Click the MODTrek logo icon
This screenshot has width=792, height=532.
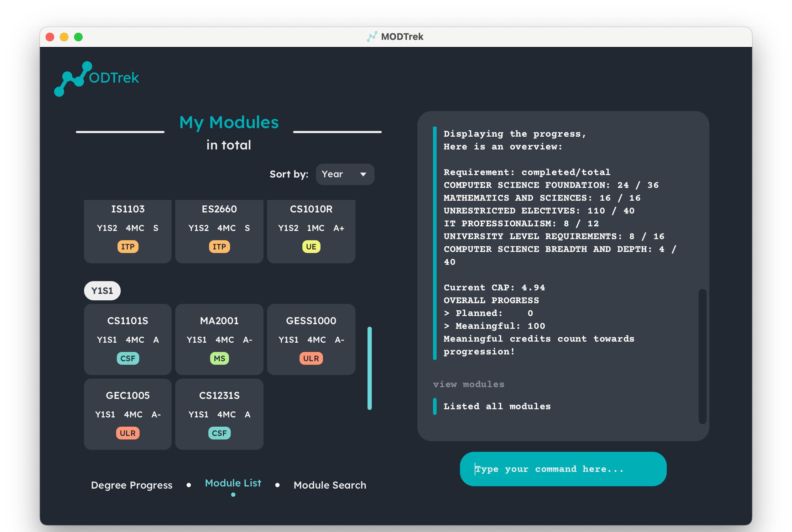[96, 79]
